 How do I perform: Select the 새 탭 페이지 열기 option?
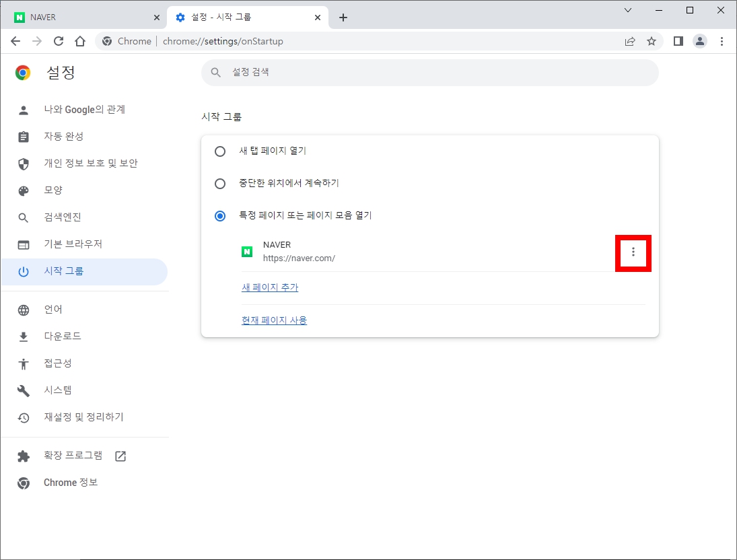[x=220, y=151]
